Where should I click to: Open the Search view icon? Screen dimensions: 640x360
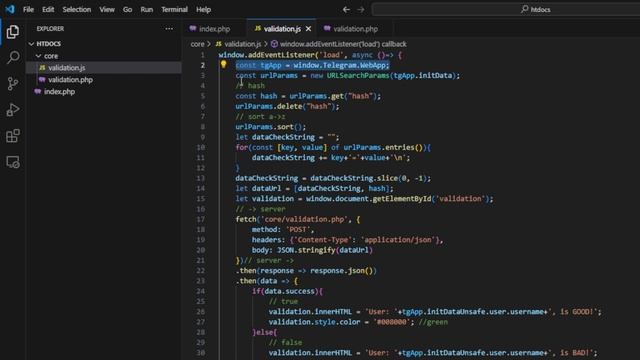13,57
